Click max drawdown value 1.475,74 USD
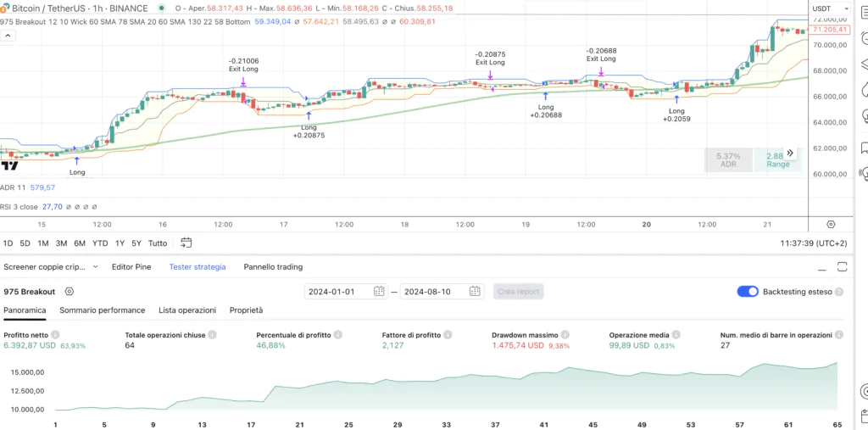Screen dimensions: 868x430 518,345
